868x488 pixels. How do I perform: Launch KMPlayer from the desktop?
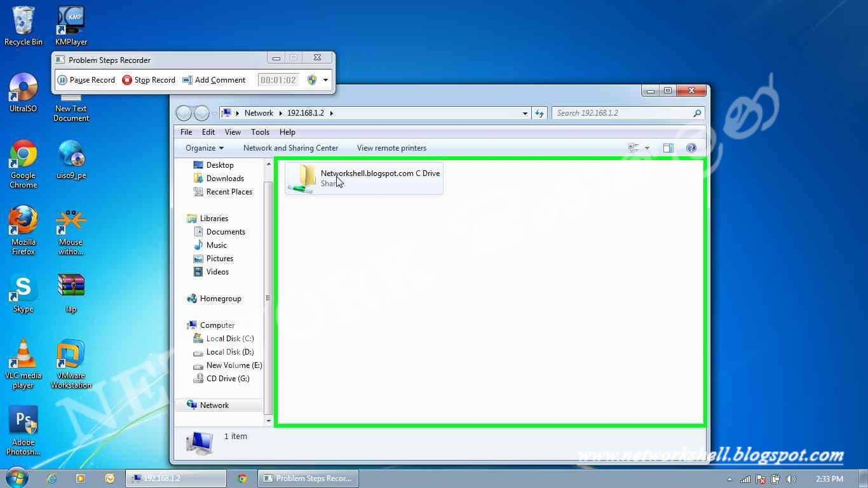point(71,26)
